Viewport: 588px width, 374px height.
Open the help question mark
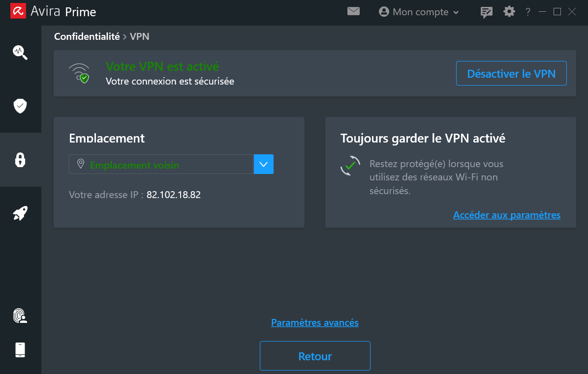point(527,12)
